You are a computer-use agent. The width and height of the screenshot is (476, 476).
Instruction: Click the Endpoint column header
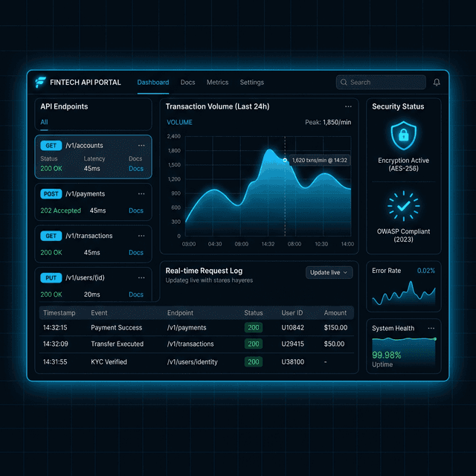pos(180,312)
